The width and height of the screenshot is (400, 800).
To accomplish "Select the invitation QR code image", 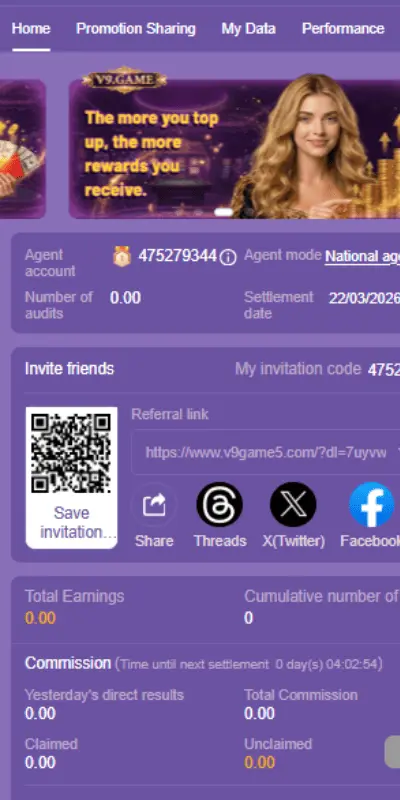I will [71, 454].
